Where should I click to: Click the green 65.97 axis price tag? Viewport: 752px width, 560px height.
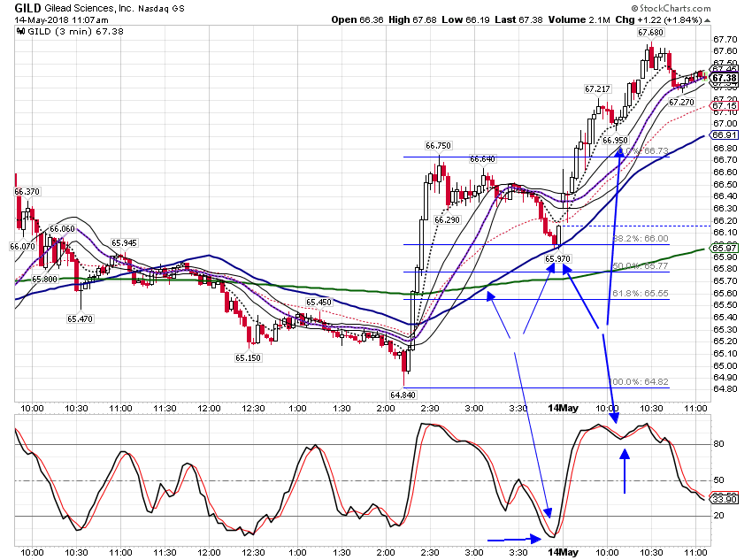click(x=725, y=248)
